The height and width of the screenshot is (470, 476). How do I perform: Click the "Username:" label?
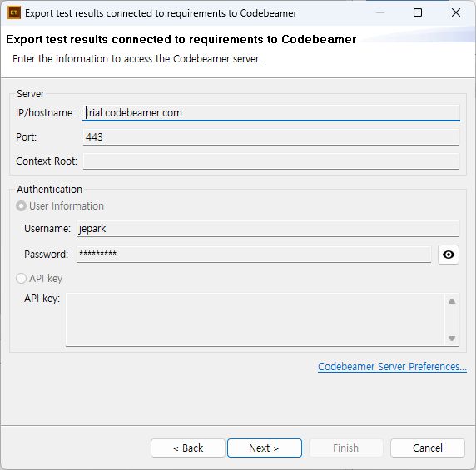point(47,229)
